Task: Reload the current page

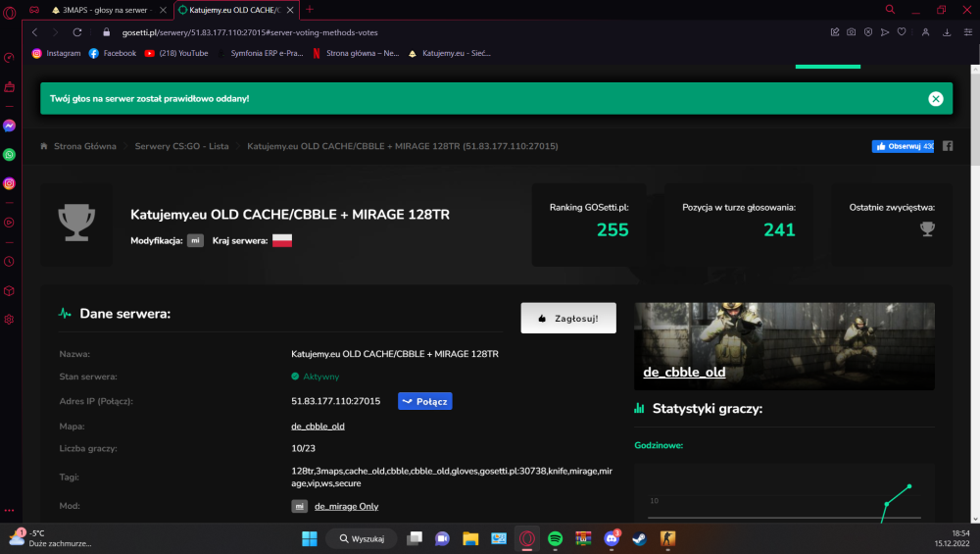Action: pyautogui.click(x=77, y=32)
